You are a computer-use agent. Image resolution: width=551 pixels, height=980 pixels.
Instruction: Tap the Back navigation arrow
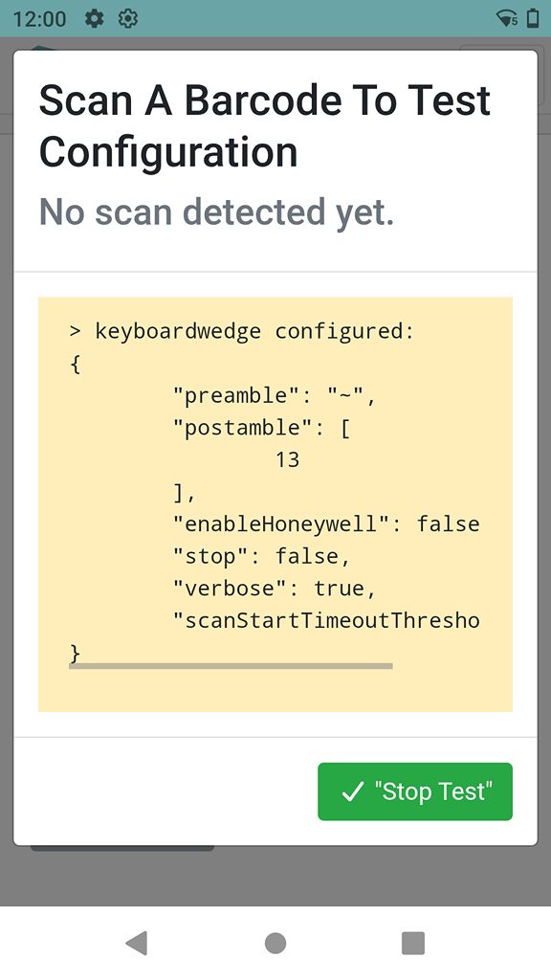tap(137, 942)
